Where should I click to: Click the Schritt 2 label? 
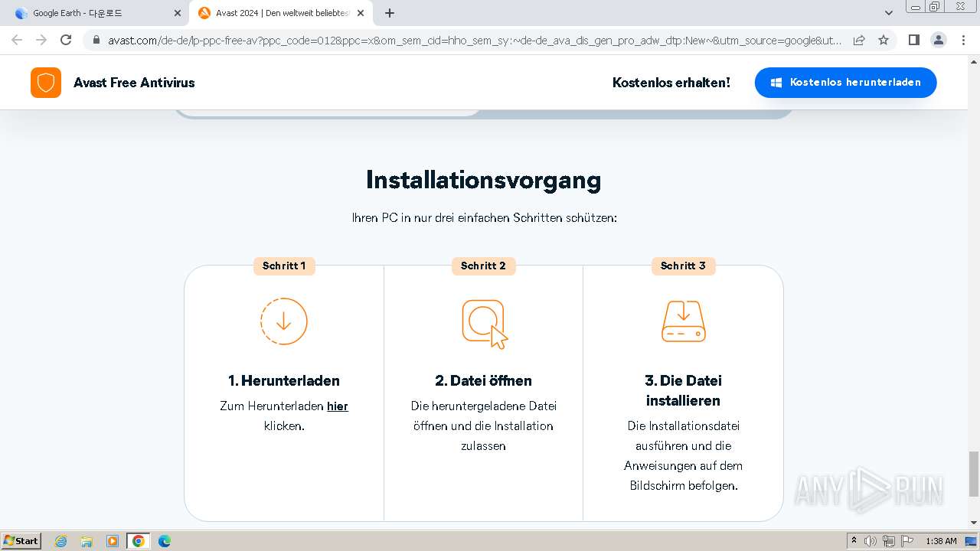pos(483,266)
